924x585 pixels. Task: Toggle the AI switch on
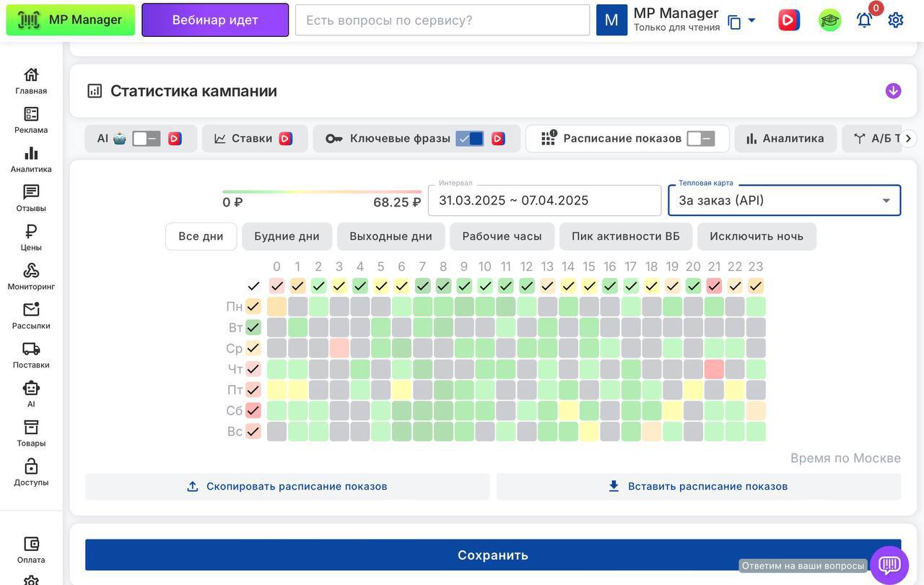pos(146,139)
